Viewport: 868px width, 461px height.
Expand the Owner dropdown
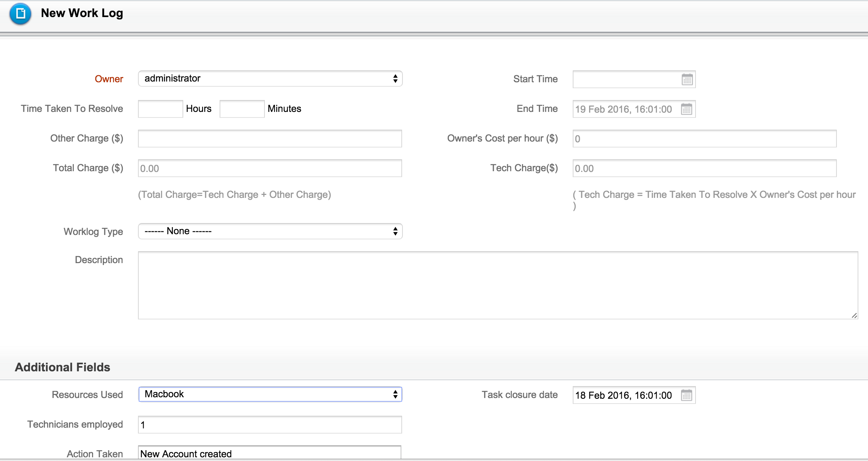coord(270,79)
